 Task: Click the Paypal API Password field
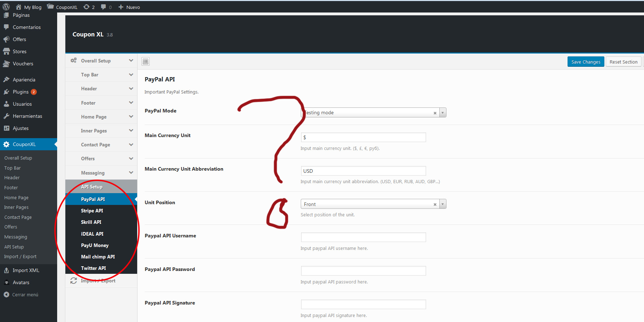coord(363,271)
